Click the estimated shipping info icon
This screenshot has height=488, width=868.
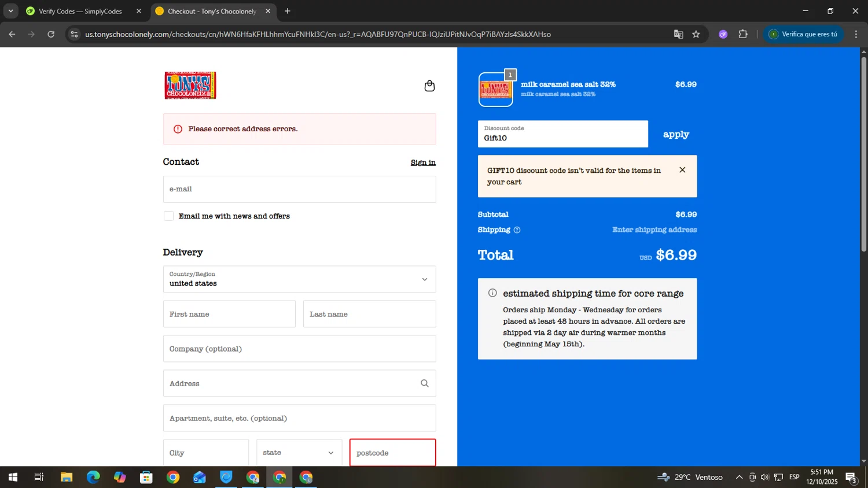[492, 293]
